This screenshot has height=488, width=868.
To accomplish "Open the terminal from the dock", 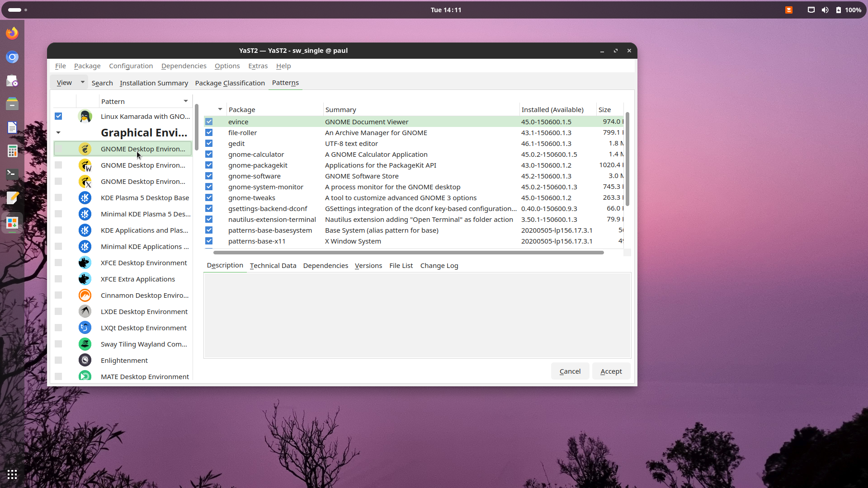I will coord(12,174).
